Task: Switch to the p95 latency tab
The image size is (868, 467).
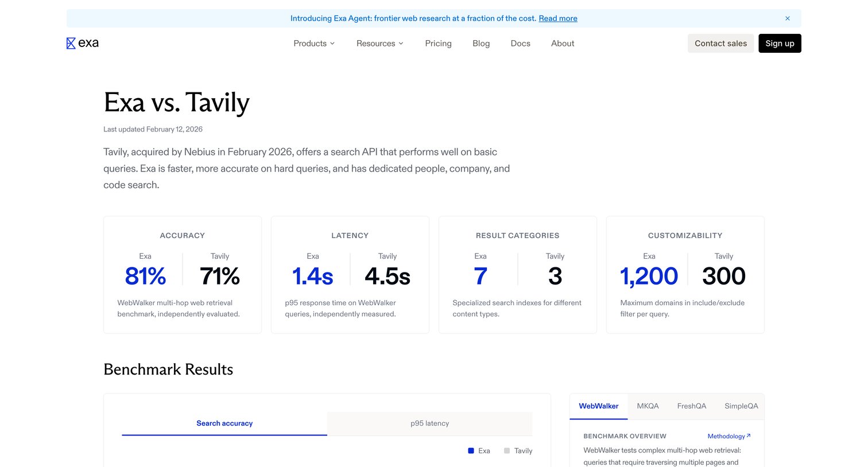Action: pos(430,423)
